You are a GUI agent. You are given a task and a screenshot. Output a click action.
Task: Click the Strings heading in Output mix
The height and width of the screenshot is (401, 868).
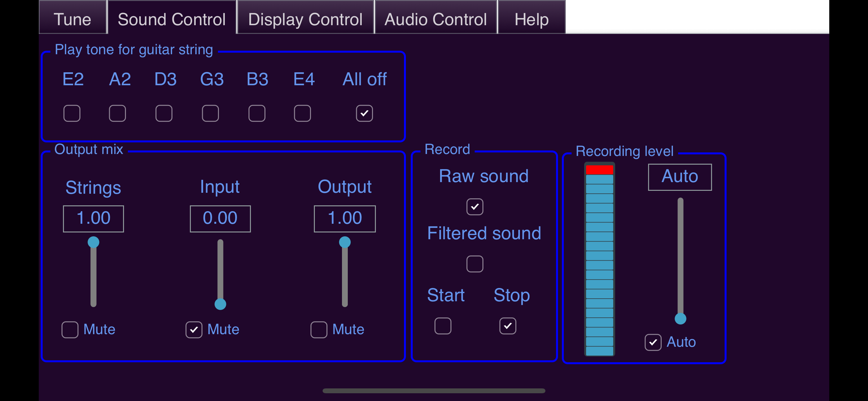pyautogui.click(x=93, y=188)
